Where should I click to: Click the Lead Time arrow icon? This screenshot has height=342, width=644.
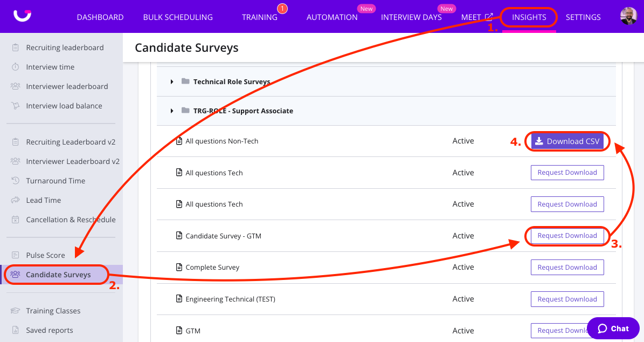click(15, 200)
